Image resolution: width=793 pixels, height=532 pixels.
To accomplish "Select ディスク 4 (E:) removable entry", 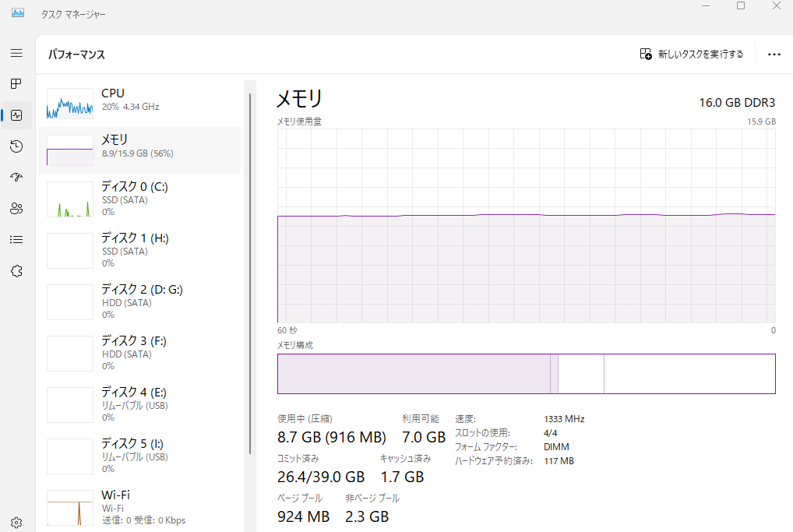I will 139,405.
